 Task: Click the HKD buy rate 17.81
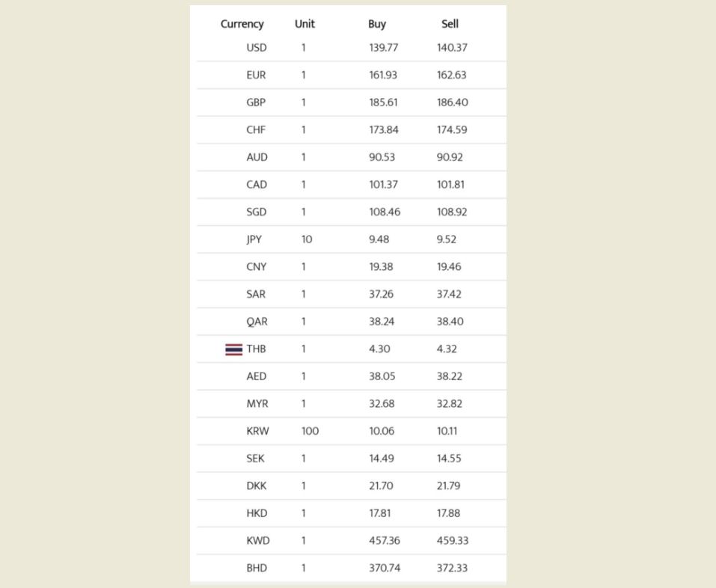(x=381, y=513)
